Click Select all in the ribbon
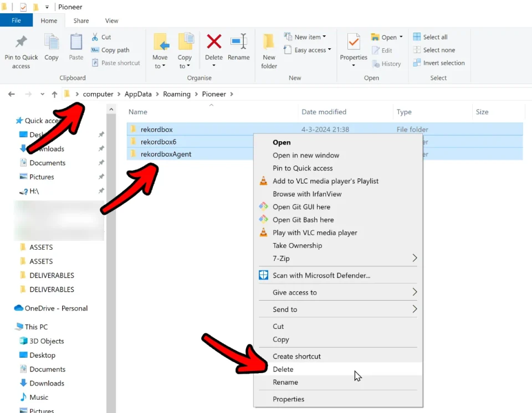532x413 pixels. (x=430, y=37)
